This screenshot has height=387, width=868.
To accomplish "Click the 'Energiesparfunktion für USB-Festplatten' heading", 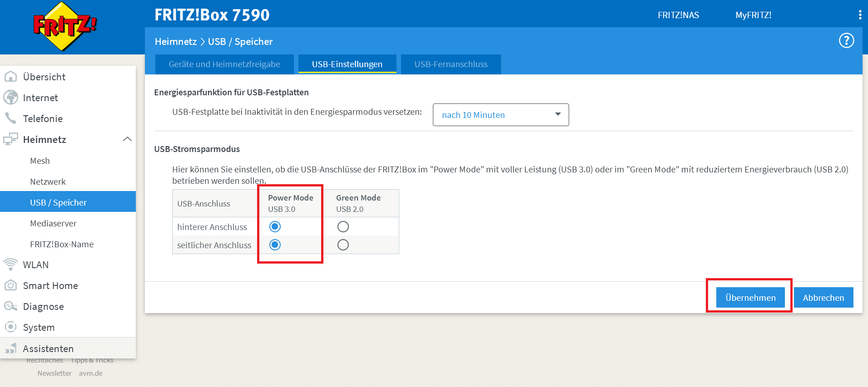I will pos(231,92).
